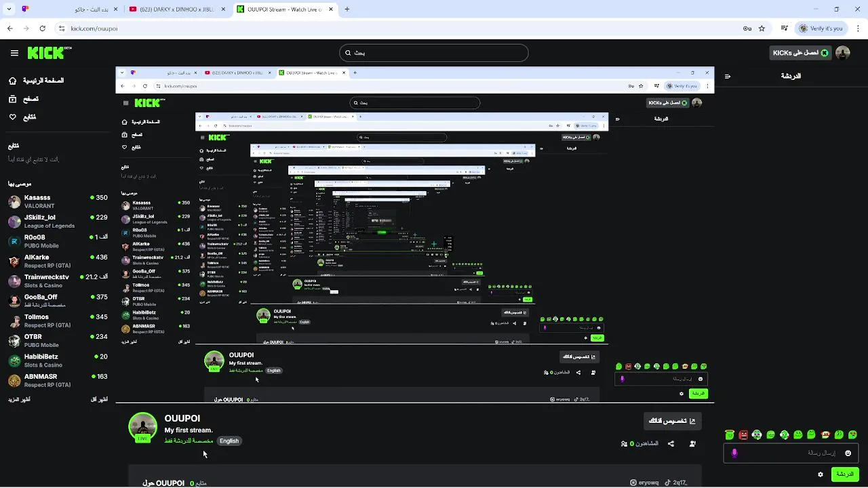868x488 pixels.
Task: Open Kasasss VALORANT channel
Action: (58, 201)
